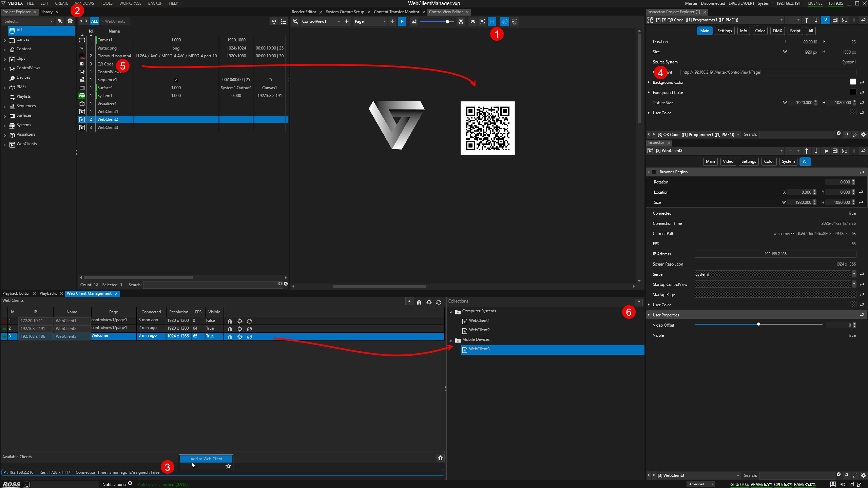Expand the WebClients tree item
Screen dimensions: 868x488
5,144
